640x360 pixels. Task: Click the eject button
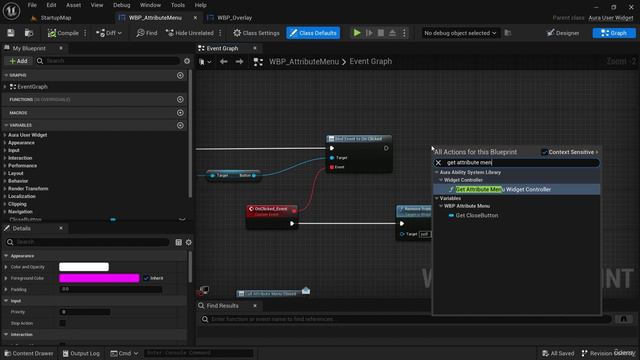tap(392, 33)
